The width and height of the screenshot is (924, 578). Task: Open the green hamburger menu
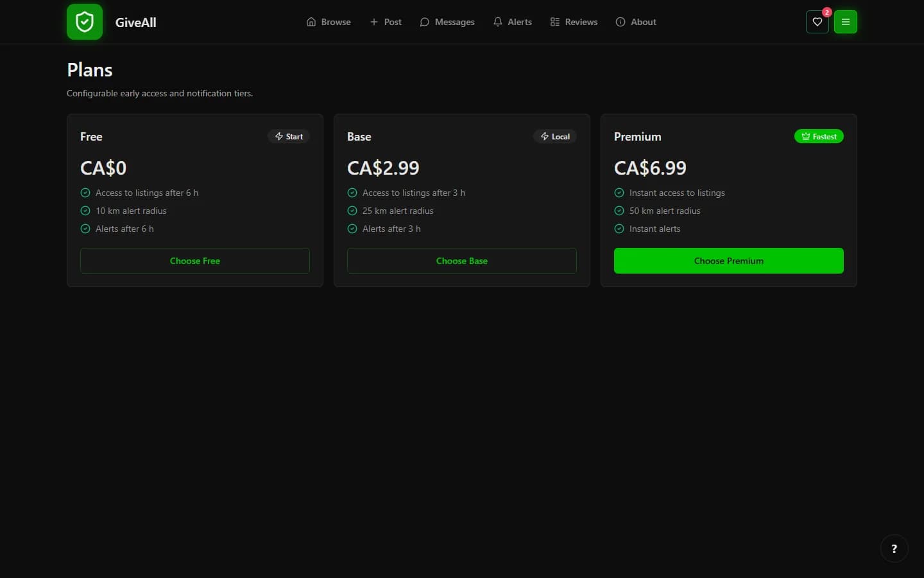[x=845, y=22]
